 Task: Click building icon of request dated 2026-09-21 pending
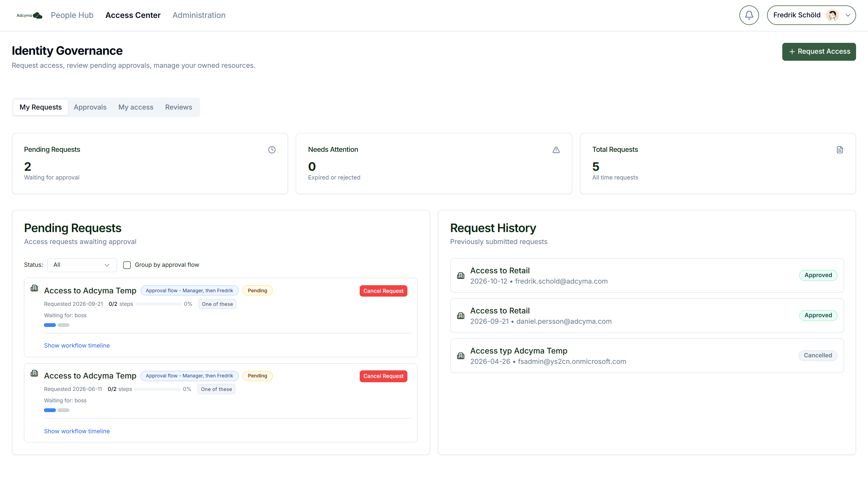(x=34, y=288)
